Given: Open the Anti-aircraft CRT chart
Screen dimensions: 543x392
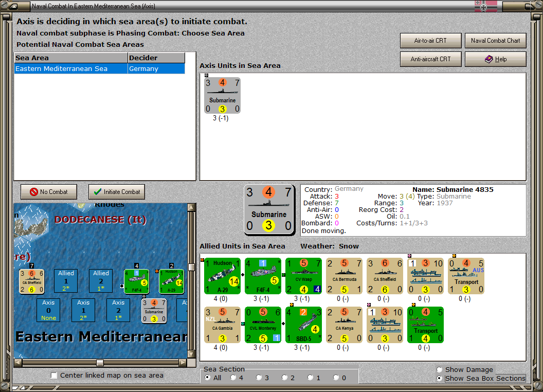Looking at the screenshot, I should coord(430,59).
